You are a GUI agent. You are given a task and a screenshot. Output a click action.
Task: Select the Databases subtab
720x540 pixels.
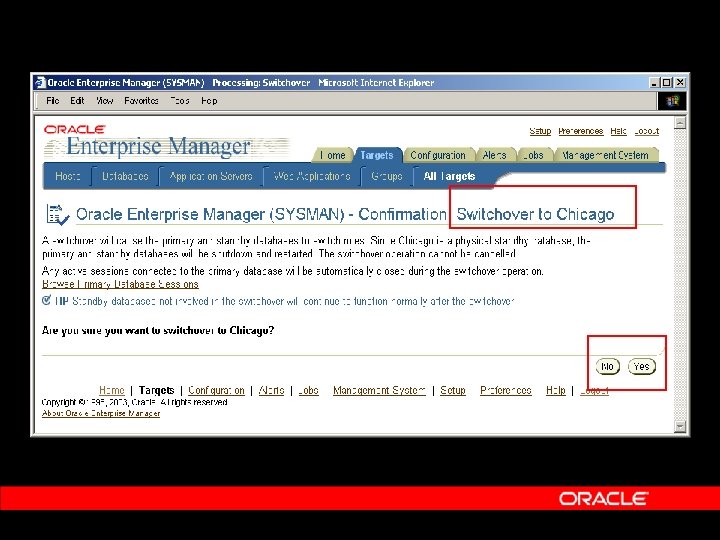125,176
